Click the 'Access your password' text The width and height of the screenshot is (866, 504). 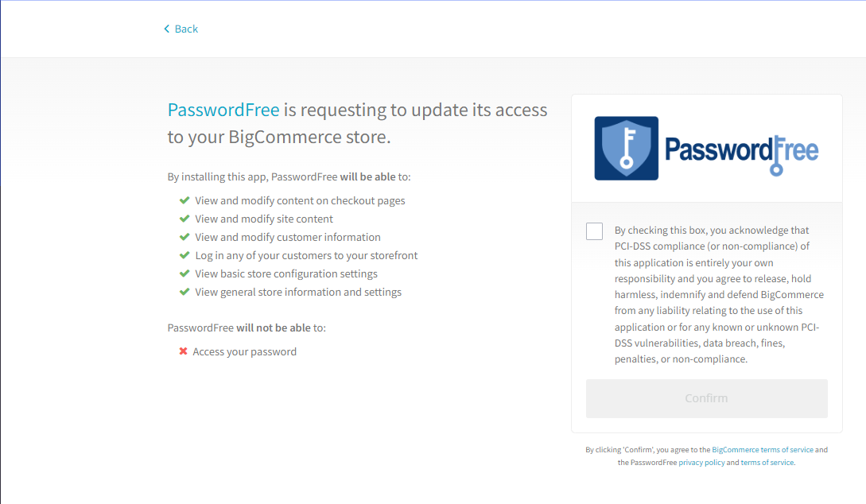245,351
